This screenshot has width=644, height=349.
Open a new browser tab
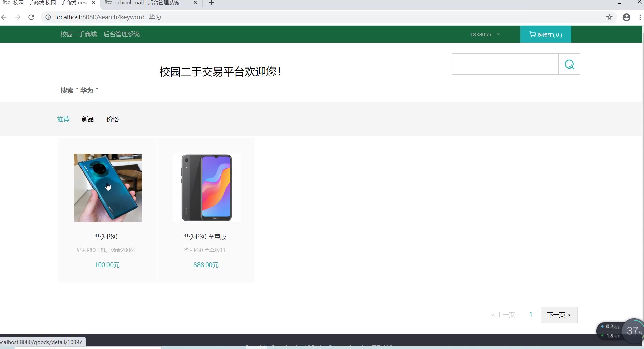point(211,3)
